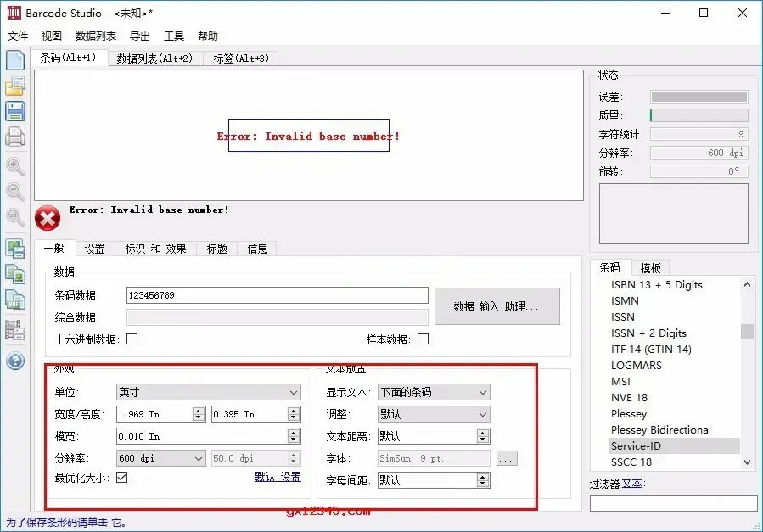Viewport: 763px width, 532px height.
Task: Open the 显示文本 dropdown
Action: click(x=434, y=392)
